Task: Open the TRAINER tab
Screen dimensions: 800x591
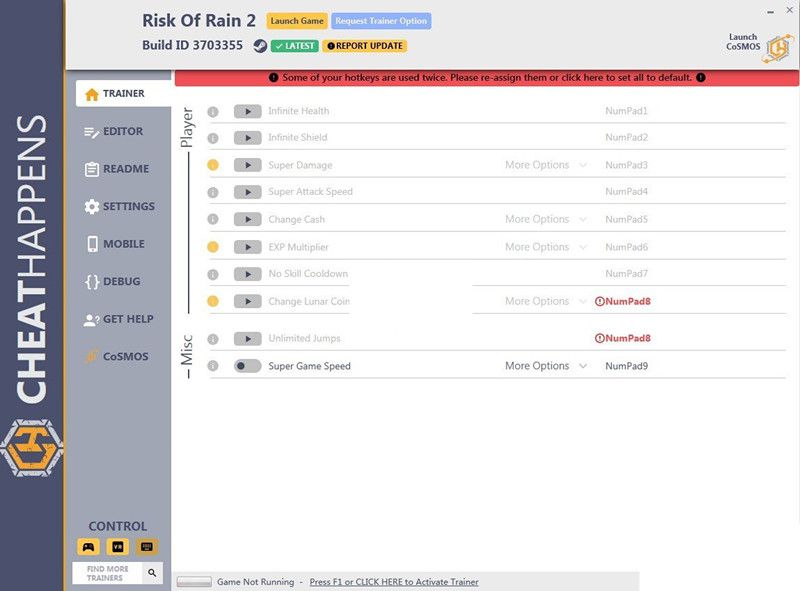Action: (x=123, y=93)
